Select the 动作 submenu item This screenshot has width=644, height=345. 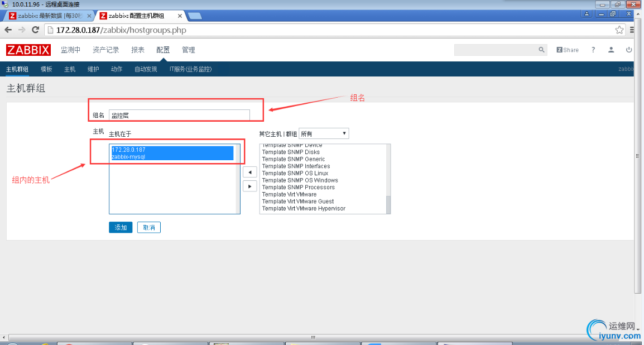pos(117,69)
